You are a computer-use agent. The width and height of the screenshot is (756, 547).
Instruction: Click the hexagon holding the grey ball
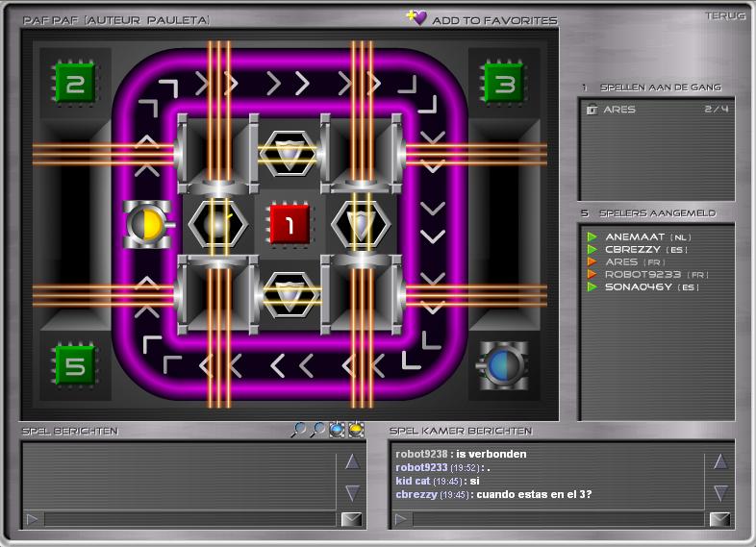tap(218, 225)
